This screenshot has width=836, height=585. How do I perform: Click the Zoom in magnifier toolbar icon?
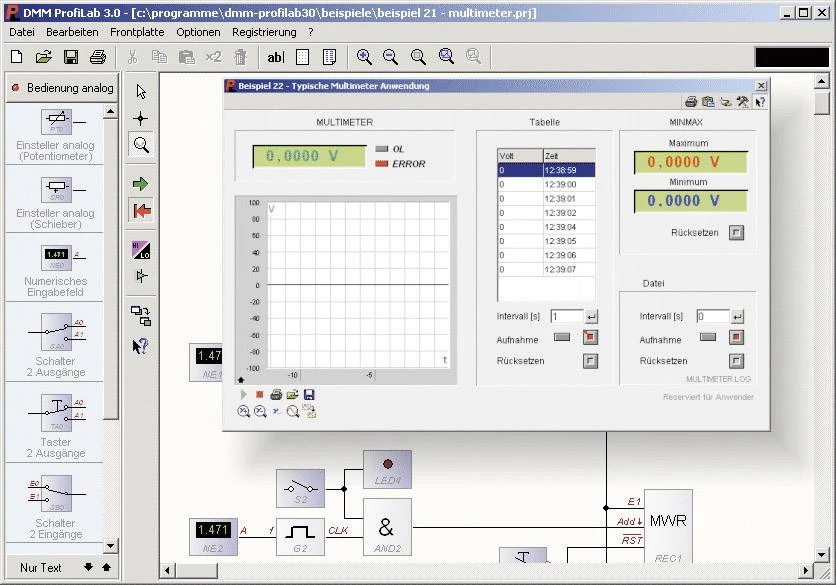pos(364,57)
